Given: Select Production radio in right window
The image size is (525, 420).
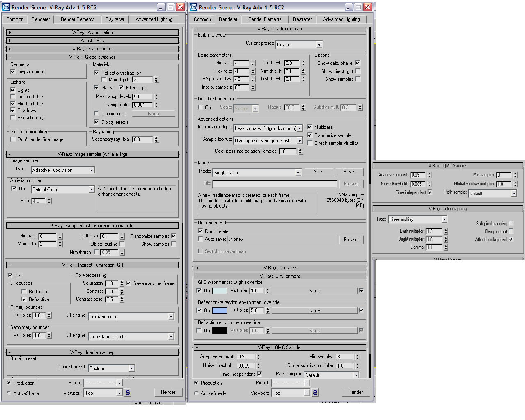Looking at the screenshot, I should [x=196, y=383].
